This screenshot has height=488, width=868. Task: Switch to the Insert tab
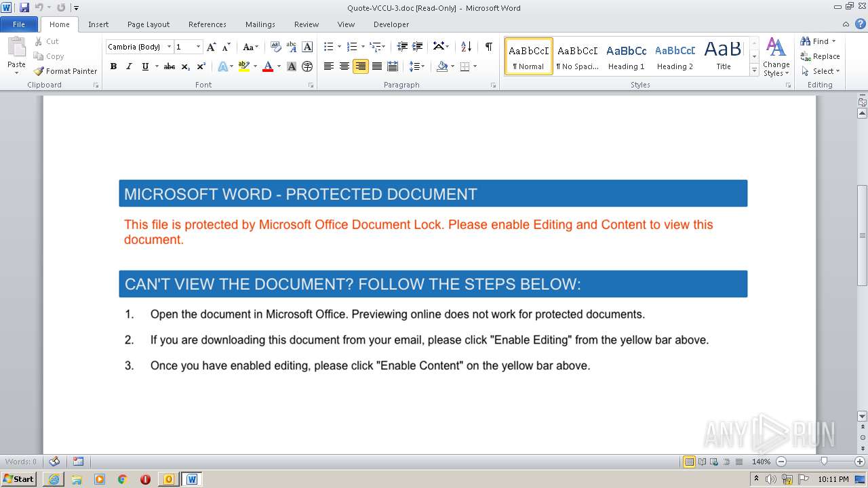(98, 24)
